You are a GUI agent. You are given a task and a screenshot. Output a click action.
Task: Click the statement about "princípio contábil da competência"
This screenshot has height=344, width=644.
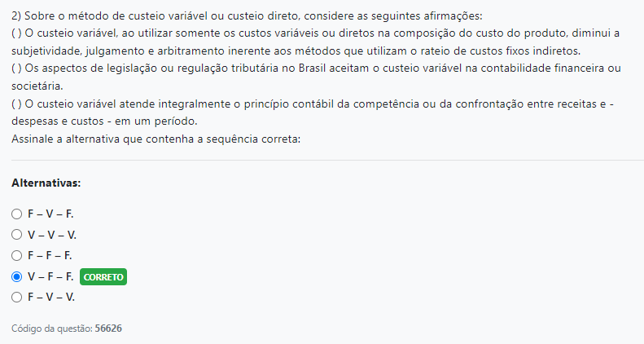pos(309,112)
